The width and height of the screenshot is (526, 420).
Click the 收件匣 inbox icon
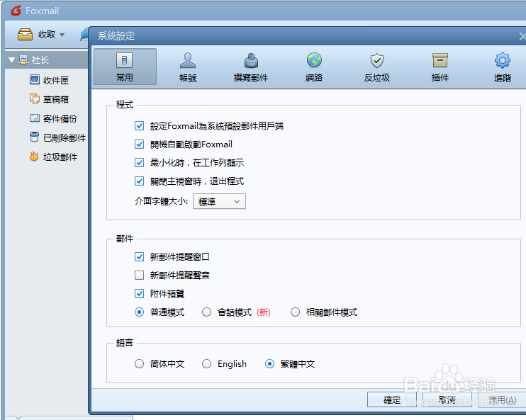click(x=34, y=80)
